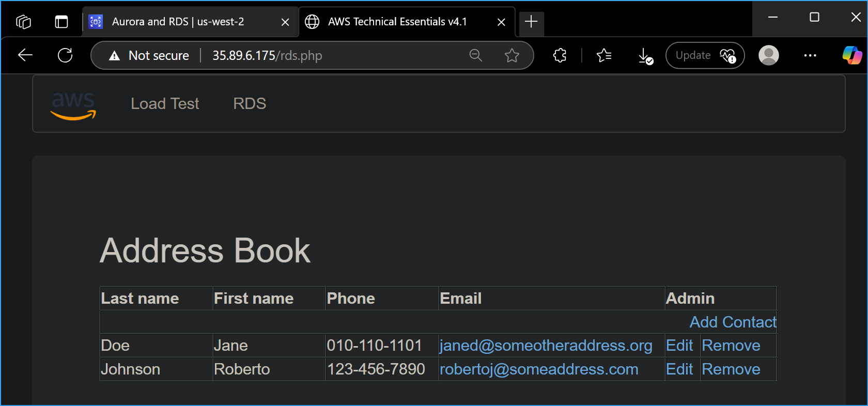This screenshot has height=406, width=868.
Task: Close the AWS Technical Essentials tab
Action: click(501, 22)
